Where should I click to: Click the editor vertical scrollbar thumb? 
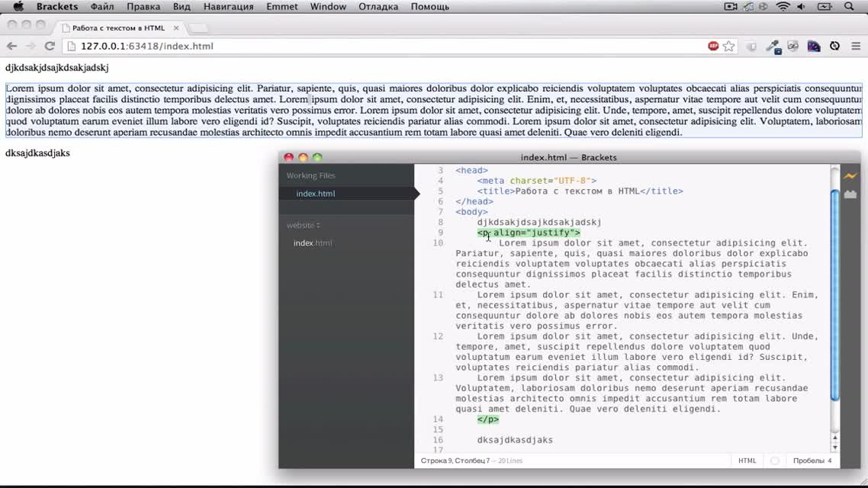coord(834,295)
